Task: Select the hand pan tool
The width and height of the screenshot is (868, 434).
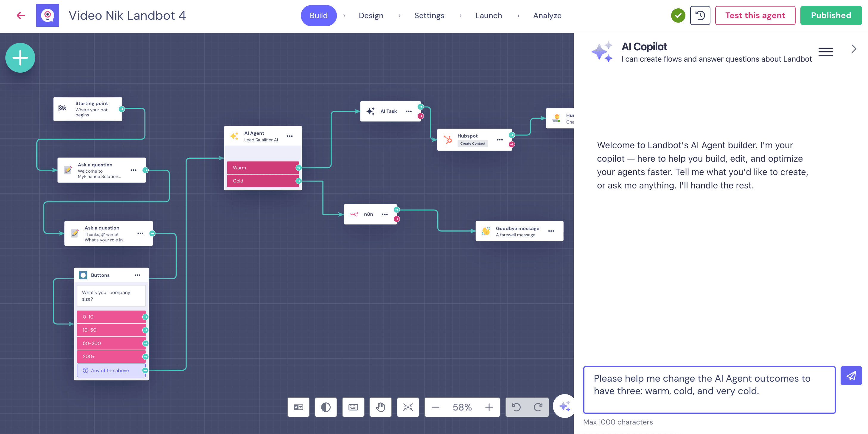Action: click(x=380, y=407)
